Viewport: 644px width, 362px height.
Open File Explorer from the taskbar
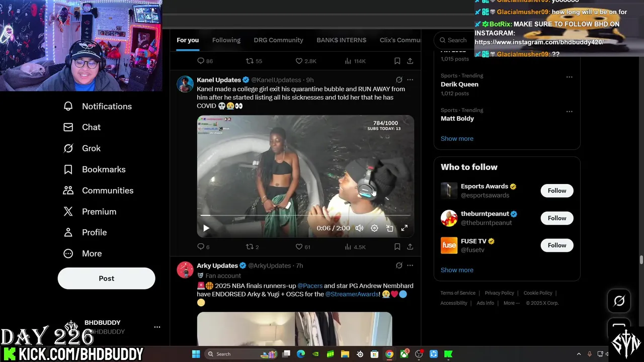345,354
